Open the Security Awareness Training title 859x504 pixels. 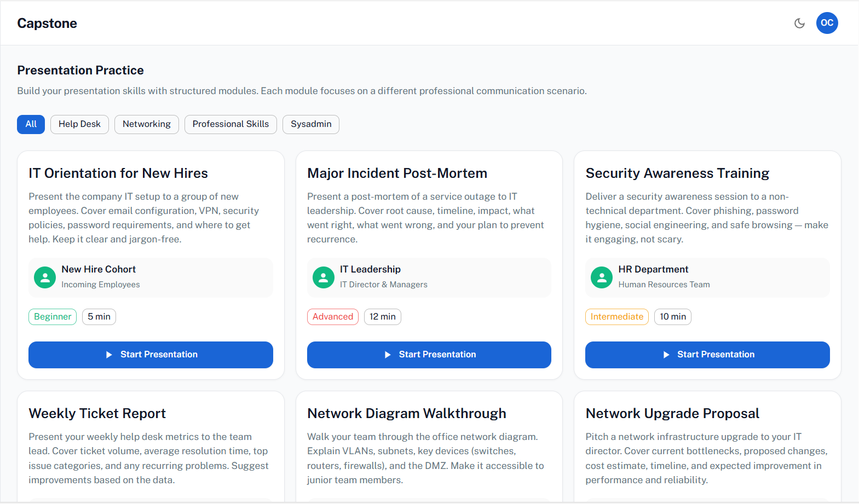(677, 173)
